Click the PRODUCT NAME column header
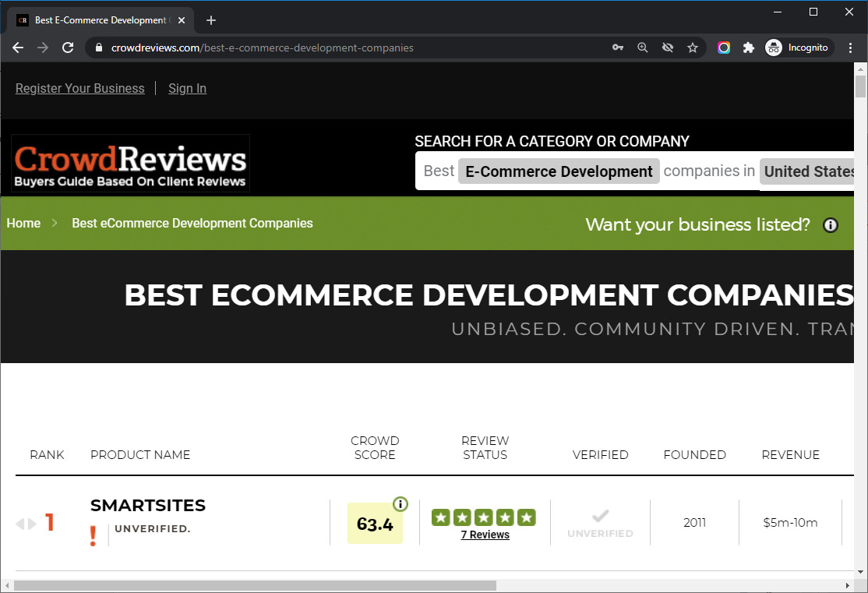The width and height of the screenshot is (868, 593). [140, 454]
